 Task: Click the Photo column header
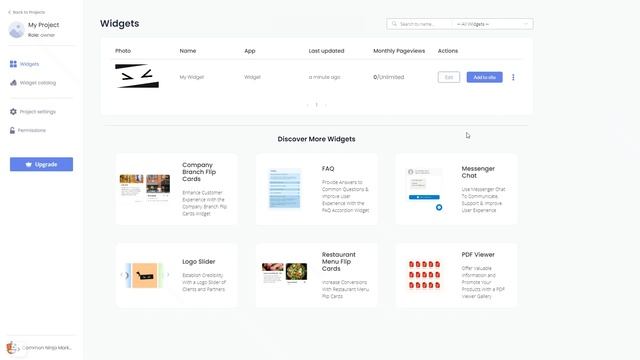pos(123,51)
